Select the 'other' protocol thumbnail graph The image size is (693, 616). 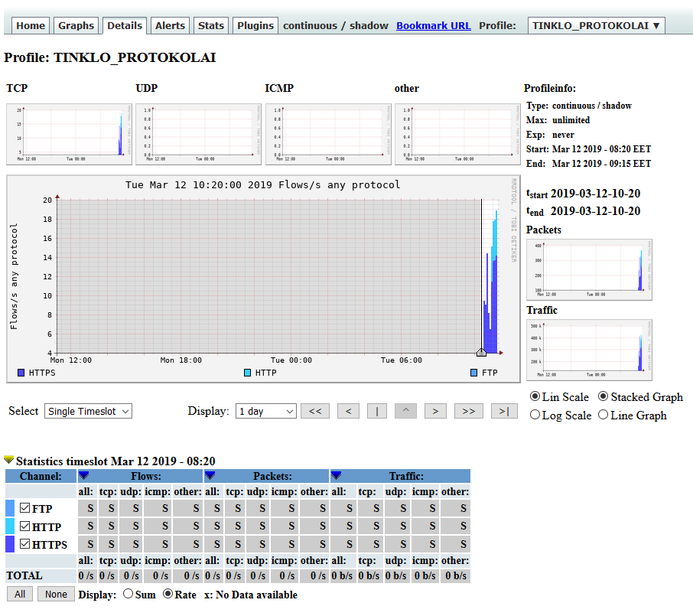coord(457,135)
